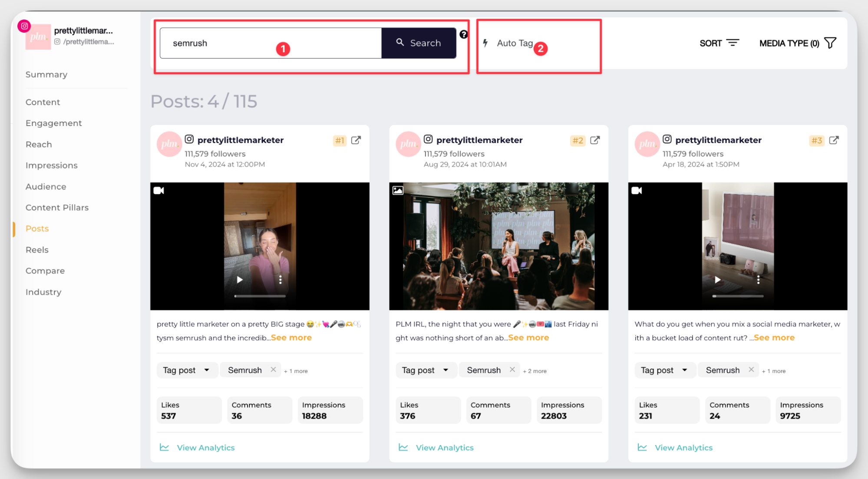Click the prettylittlemarketer profile avatar in sidebar

[x=38, y=37]
